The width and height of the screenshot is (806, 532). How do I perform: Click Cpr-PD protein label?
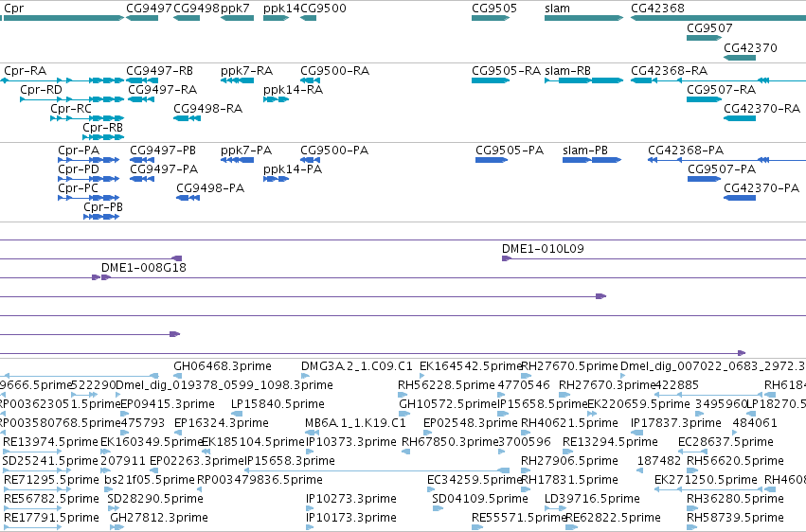[78, 169]
